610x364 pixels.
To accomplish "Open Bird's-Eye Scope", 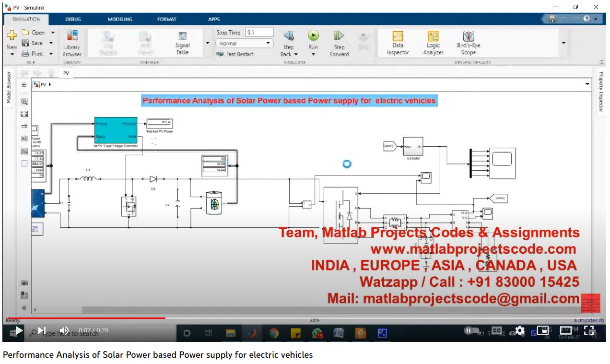I will tap(468, 43).
